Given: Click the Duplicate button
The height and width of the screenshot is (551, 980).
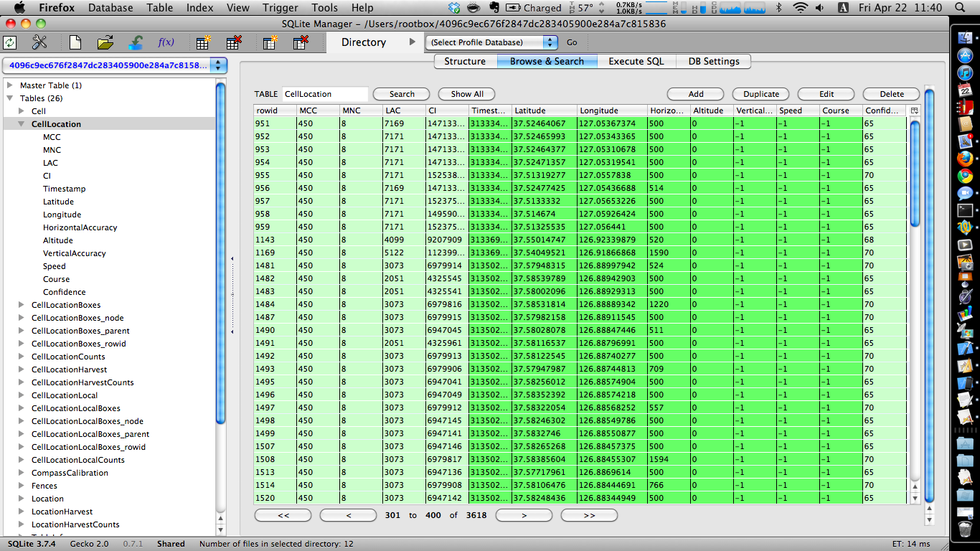Looking at the screenshot, I should coord(761,94).
